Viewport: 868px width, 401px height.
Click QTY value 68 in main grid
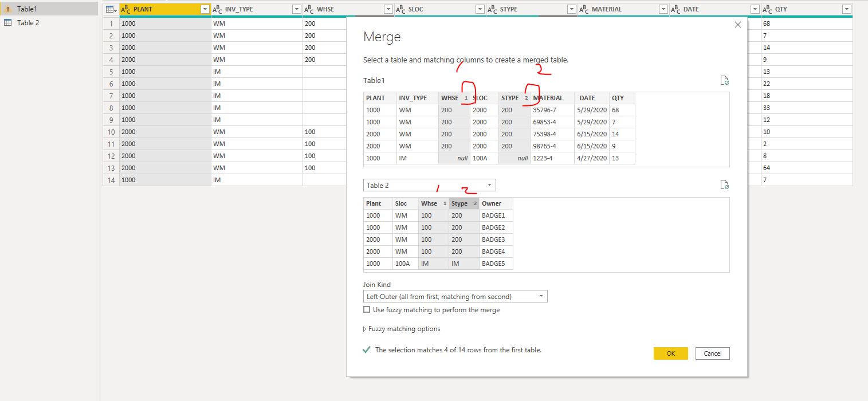coord(807,23)
